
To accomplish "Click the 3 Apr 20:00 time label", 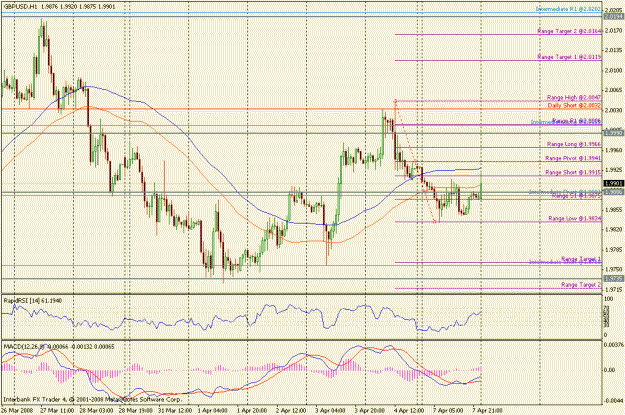I will pos(369,410).
